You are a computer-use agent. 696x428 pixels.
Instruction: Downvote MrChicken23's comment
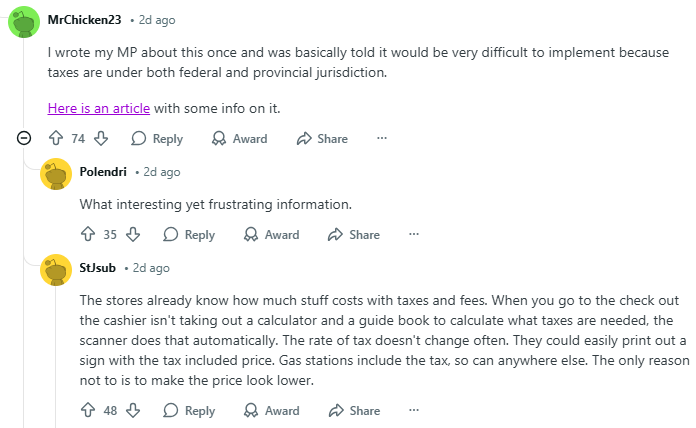click(x=100, y=139)
